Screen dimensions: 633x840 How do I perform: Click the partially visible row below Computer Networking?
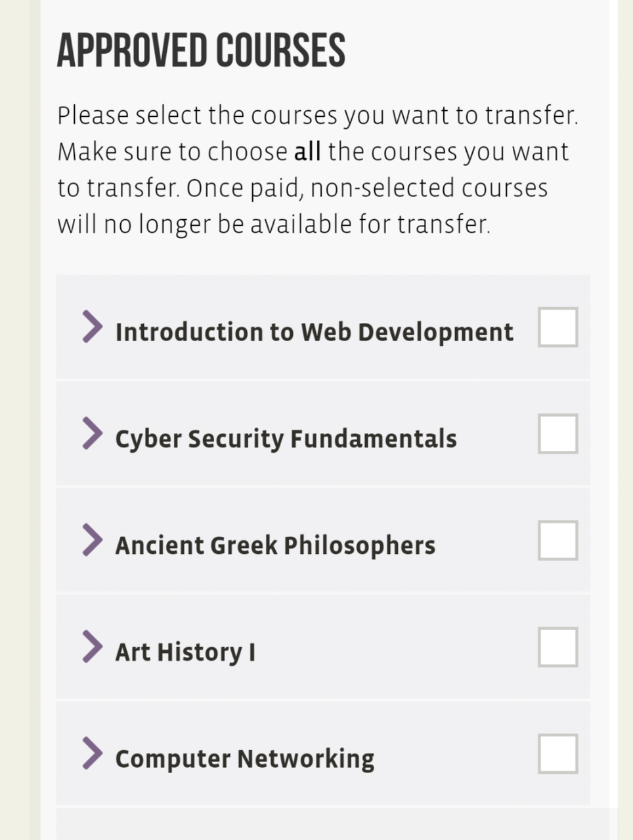point(323,824)
